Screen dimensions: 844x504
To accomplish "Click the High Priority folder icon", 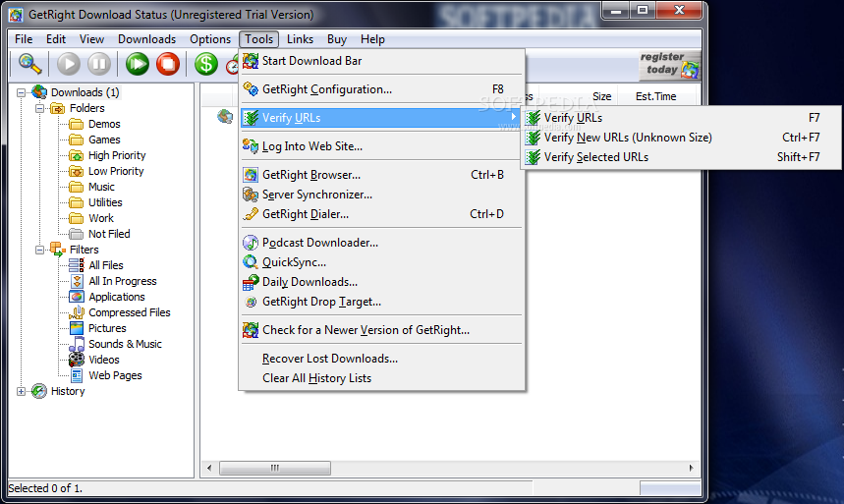I will tap(77, 155).
